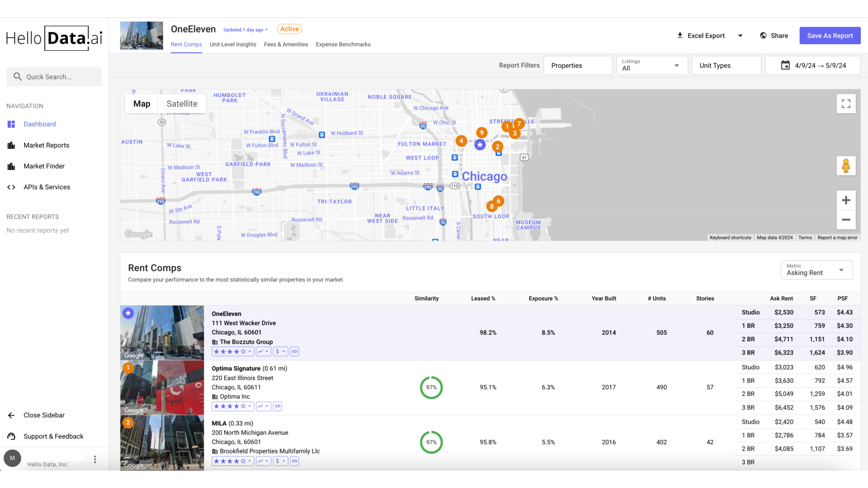
Task: Click the blue star subject marker on map
Action: [x=480, y=145]
